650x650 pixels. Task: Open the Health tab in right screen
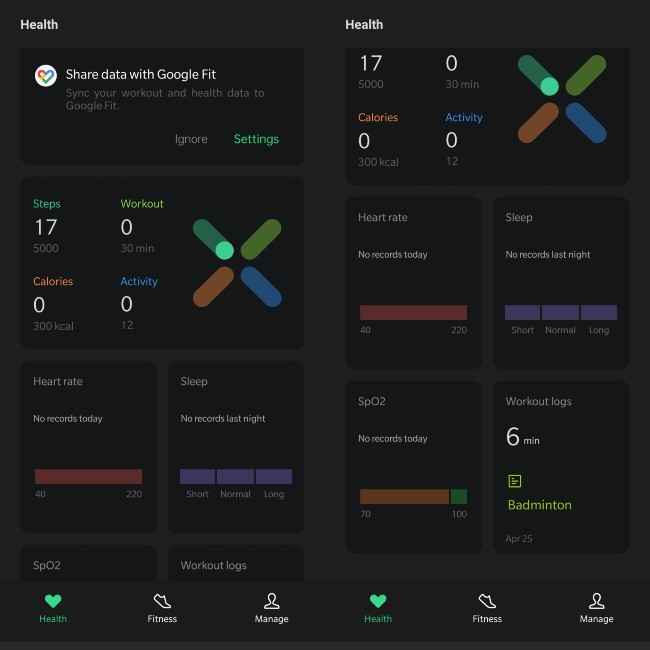pyautogui.click(x=378, y=608)
